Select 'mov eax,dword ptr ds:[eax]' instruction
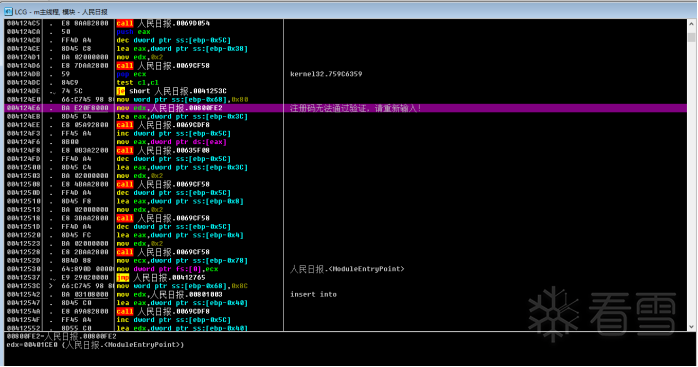The width and height of the screenshot is (698, 367). coord(171,142)
